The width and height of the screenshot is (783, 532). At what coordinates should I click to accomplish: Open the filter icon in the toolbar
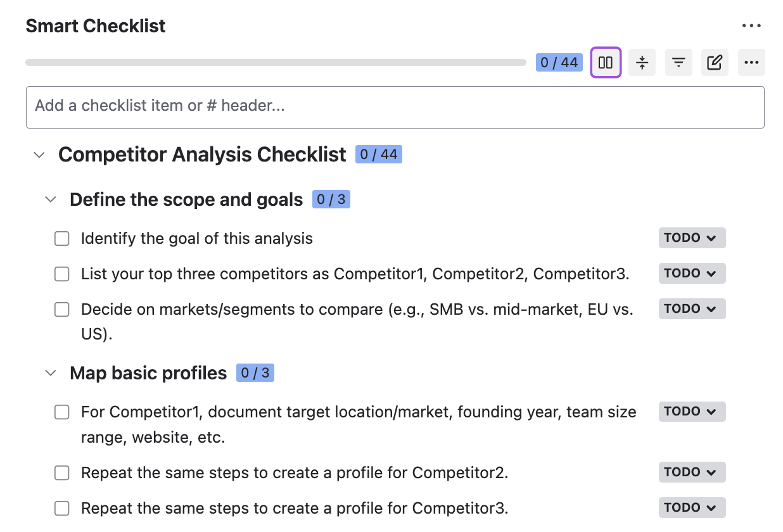(x=678, y=62)
